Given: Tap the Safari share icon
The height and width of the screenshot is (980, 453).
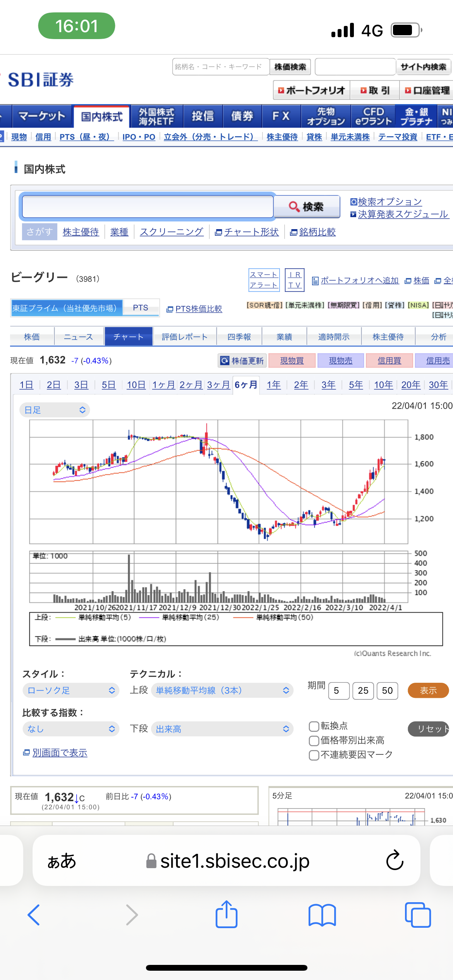Looking at the screenshot, I should (x=226, y=914).
